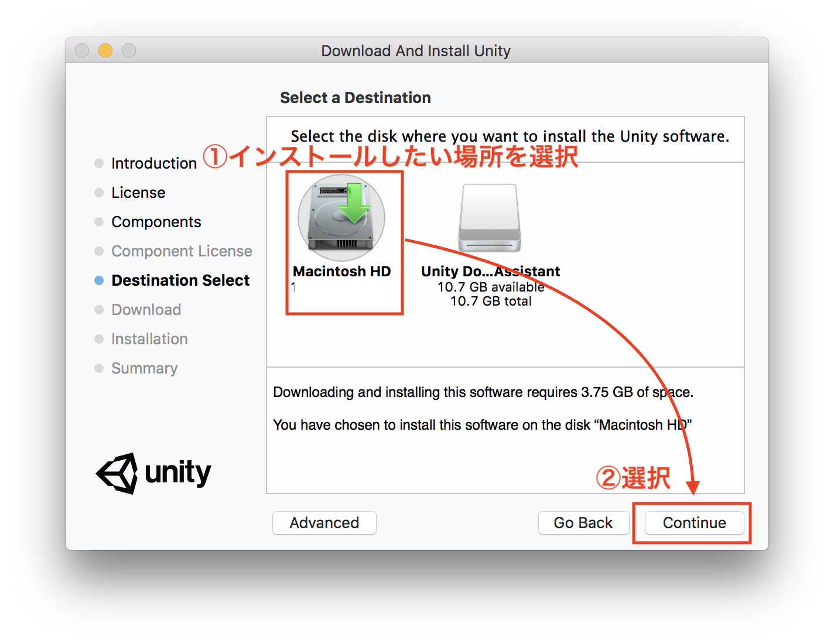Click the 10.7 GB available text
This screenshot has width=834, height=644.
click(x=491, y=287)
